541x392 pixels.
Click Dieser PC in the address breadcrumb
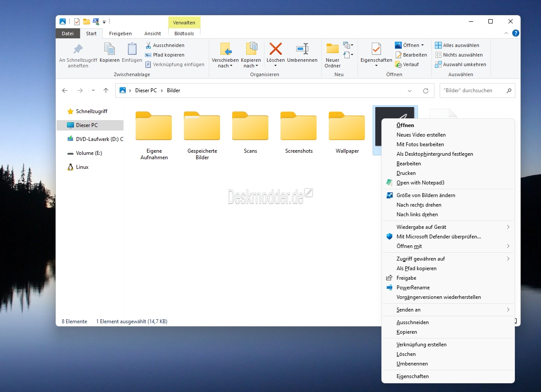click(x=146, y=90)
